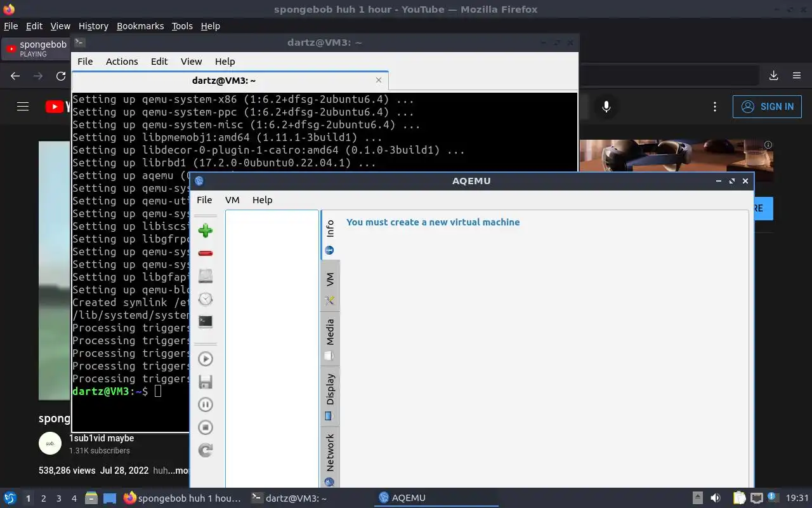The height and width of the screenshot is (508, 812).
Task: Click the red minus Delete VM icon
Action: [x=205, y=253]
